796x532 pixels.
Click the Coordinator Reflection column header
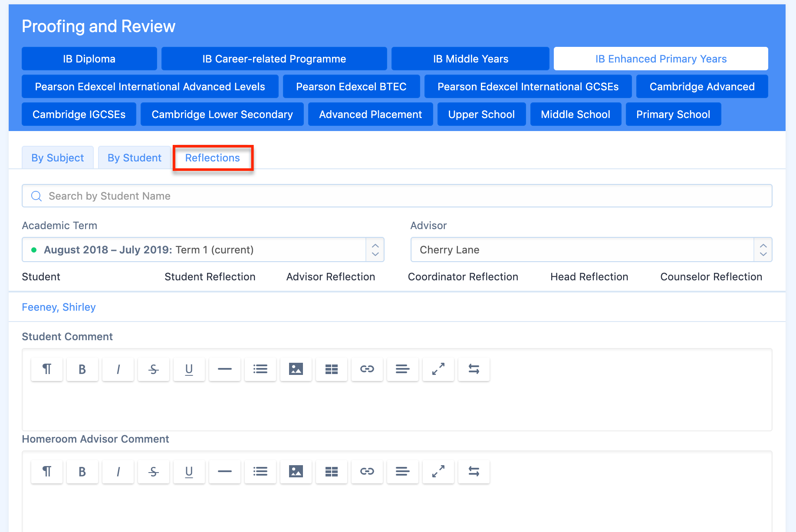tap(463, 276)
